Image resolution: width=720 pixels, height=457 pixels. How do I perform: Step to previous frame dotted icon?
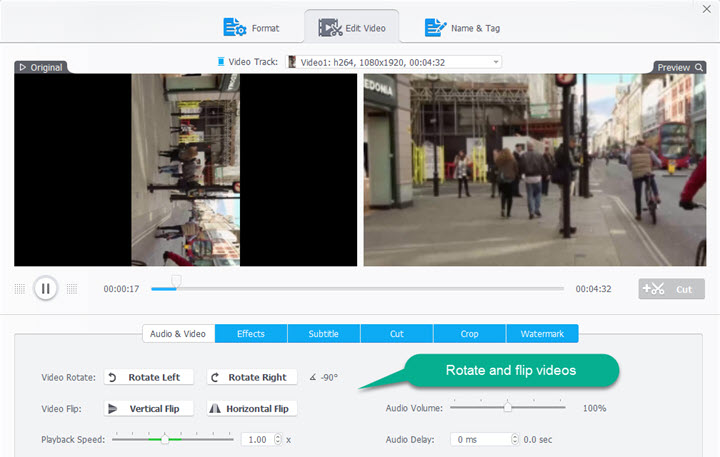(20, 288)
